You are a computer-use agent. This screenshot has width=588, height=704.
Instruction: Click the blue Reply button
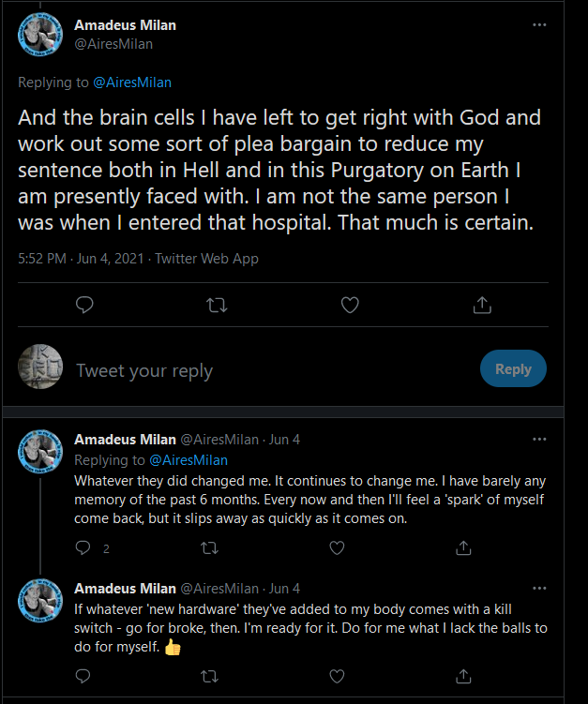click(x=513, y=368)
